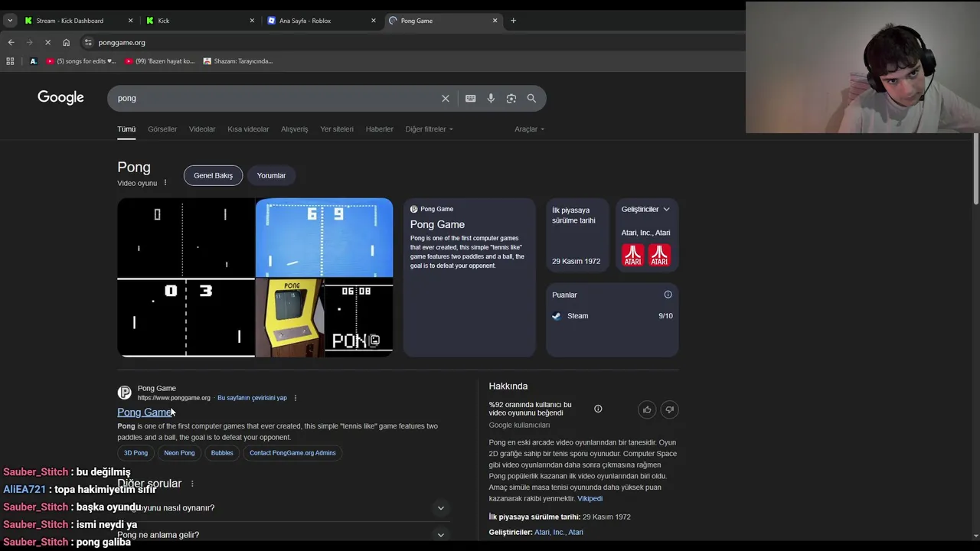The image size is (980, 551).
Task: Open the black-and-white Pong 0-1 screenshot thumbnail
Action: click(186, 238)
